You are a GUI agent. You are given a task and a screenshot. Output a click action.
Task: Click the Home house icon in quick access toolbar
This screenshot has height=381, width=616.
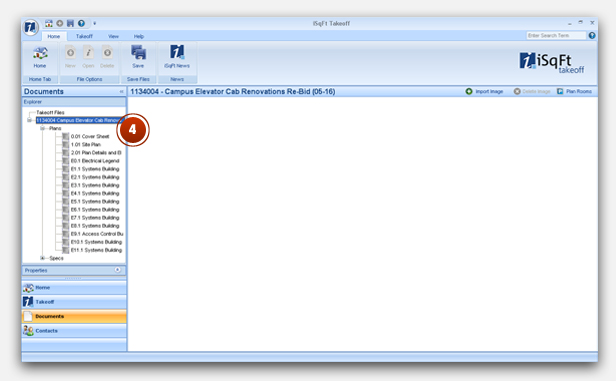[x=48, y=24]
